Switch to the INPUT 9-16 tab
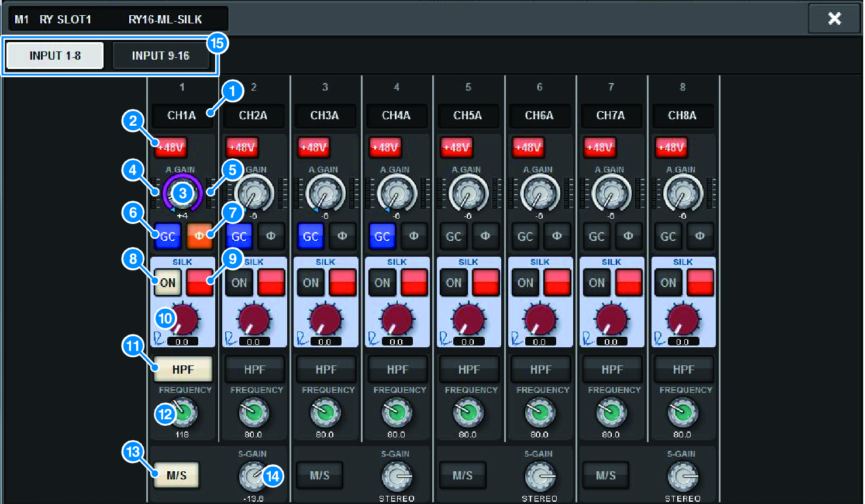The height and width of the screenshot is (504, 865). pos(160,56)
